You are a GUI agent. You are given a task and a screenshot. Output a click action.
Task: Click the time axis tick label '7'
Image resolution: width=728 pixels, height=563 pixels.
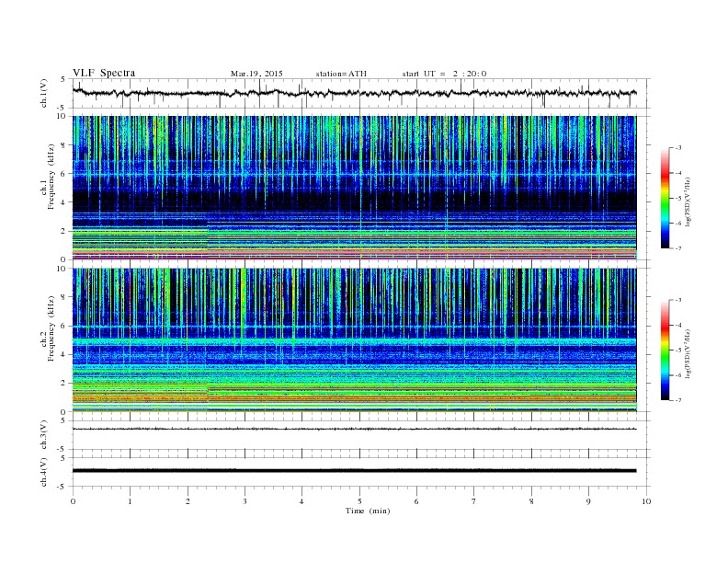(x=474, y=501)
